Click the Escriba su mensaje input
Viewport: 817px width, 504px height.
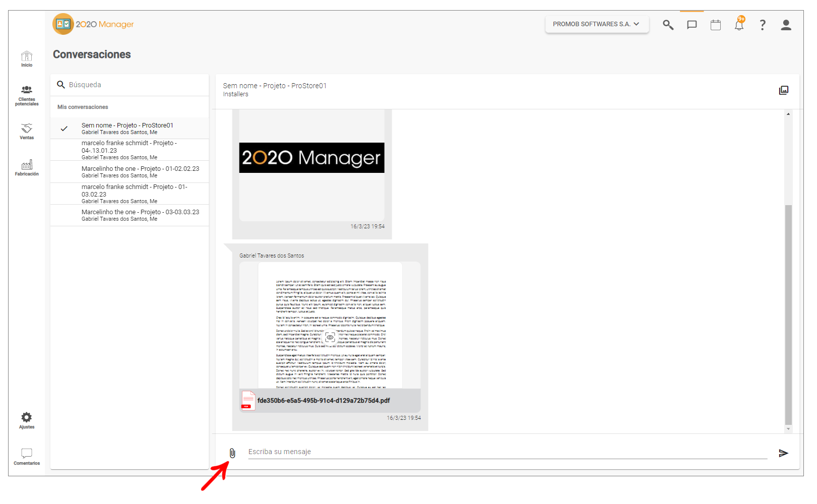[x=508, y=452]
